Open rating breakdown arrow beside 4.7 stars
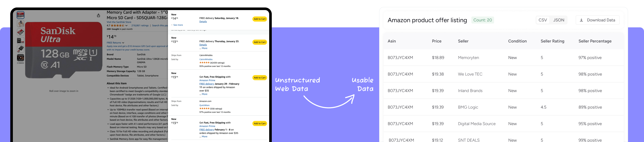 [x=126, y=26]
